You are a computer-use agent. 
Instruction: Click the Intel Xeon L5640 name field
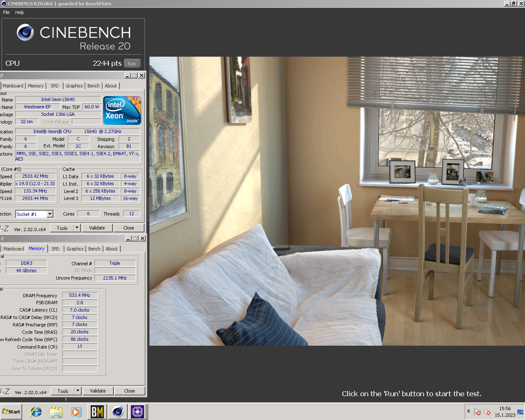point(58,99)
